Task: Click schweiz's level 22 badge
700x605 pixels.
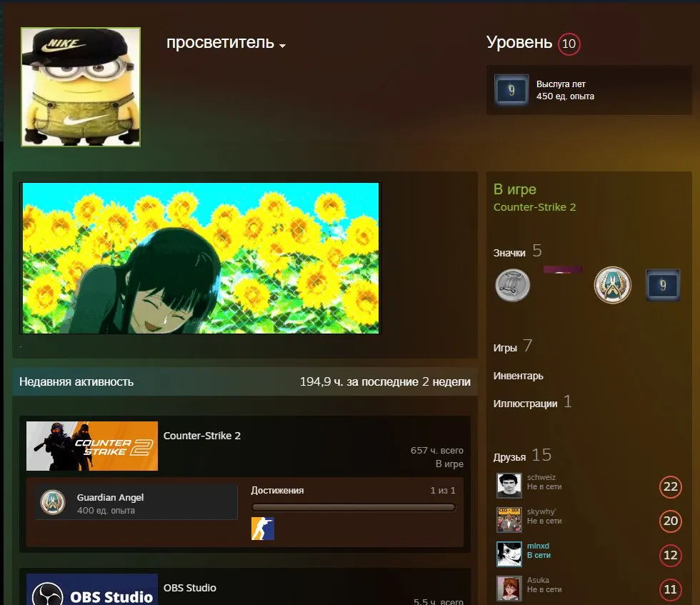Action: click(x=671, y=486)
